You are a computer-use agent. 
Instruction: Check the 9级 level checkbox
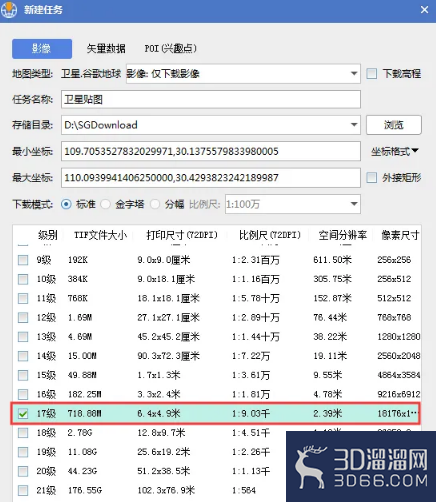[23, 260]
